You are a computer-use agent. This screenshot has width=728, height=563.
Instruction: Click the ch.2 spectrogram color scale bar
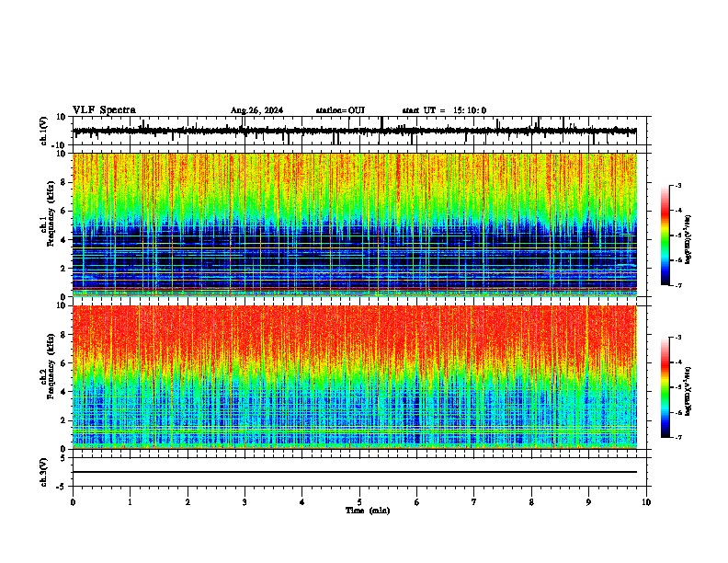click(665, 387)
